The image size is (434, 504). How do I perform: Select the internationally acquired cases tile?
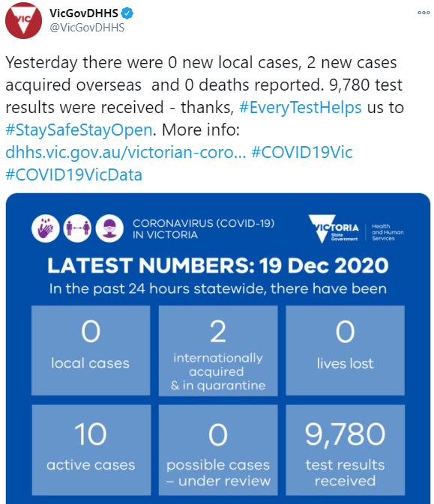click(x=218, y=351)
